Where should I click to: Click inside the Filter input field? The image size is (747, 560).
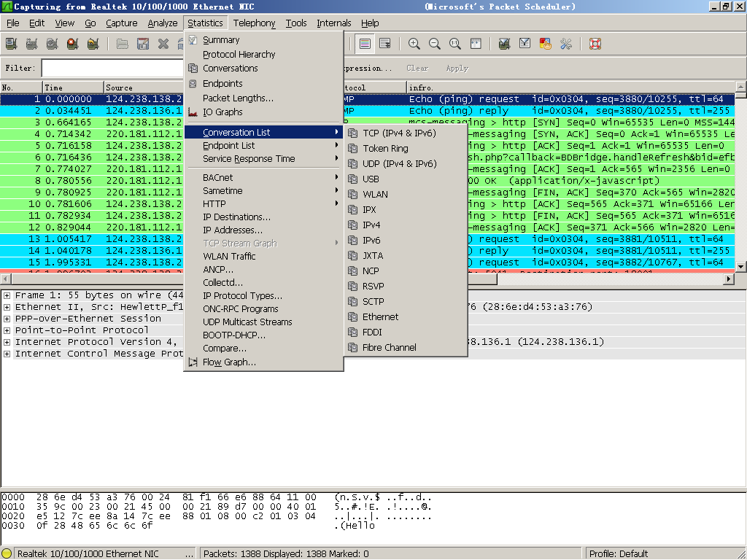pyautogui.click(x=112, y=68)
